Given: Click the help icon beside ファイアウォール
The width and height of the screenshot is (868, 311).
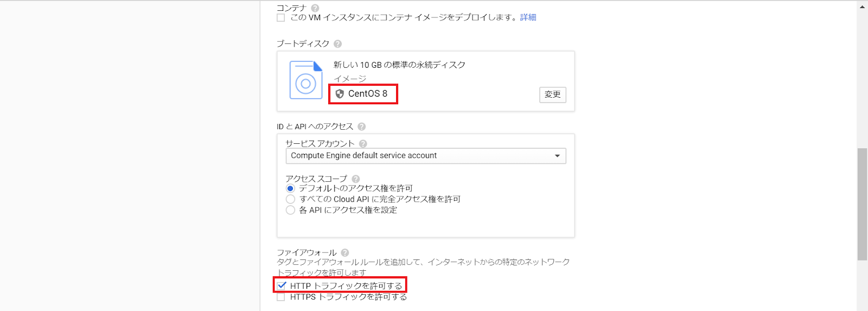Looking at the screenshot, I should (x=345, y=253).
